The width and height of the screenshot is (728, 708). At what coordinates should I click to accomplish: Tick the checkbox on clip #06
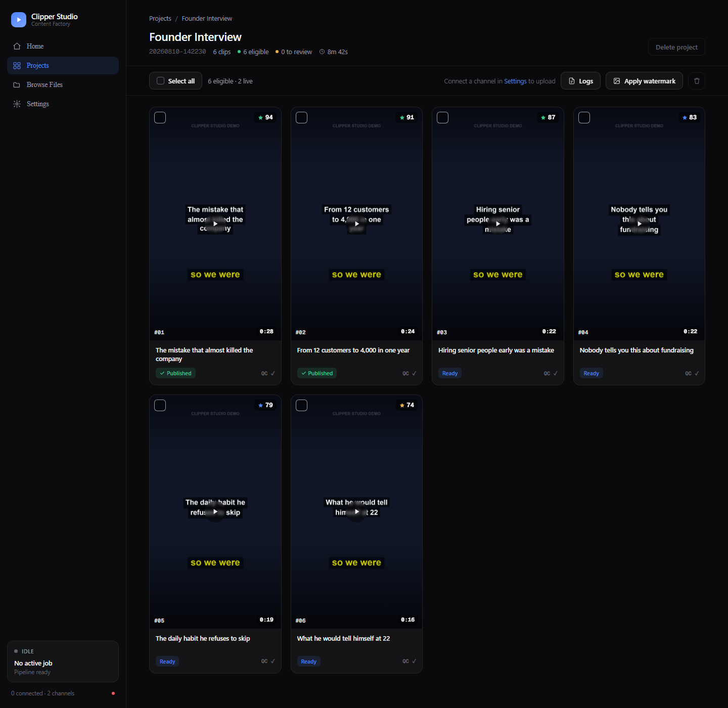pyautogui.click(x=302, y=406)
